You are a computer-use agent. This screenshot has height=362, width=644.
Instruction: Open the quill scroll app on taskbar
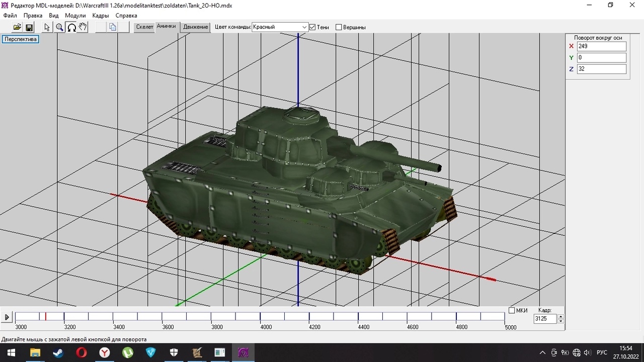point(197,352)
